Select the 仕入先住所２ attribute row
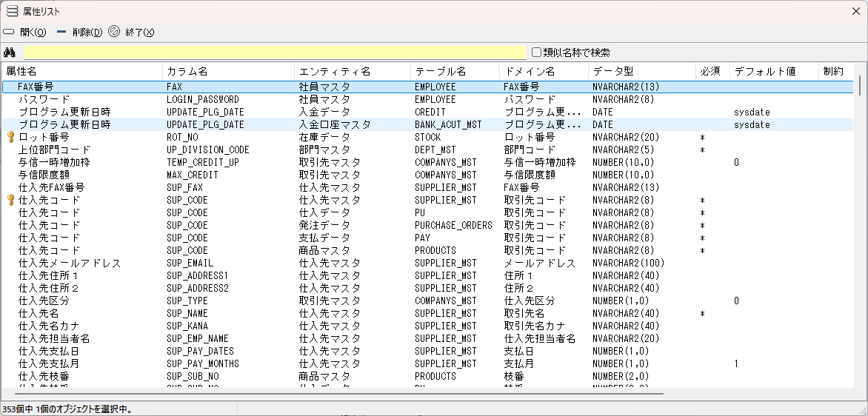The height and width of the screenshot is (416, 868). click(x=428, y=288)
